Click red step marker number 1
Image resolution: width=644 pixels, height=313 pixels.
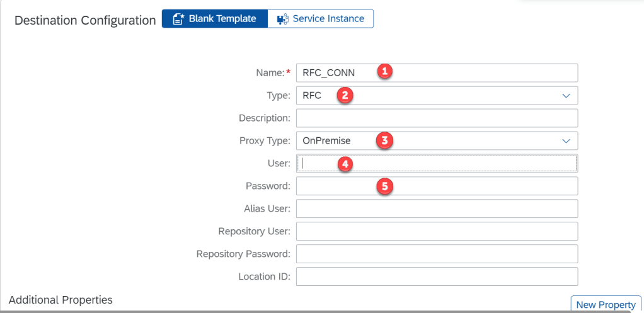click(x=384, y=72)
